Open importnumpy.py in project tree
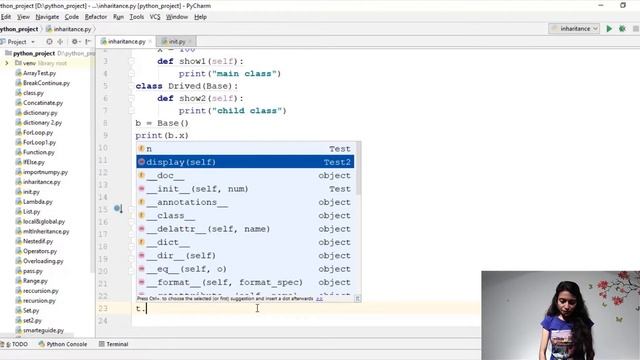Screen dimensions: 640x360 (45, 172)
